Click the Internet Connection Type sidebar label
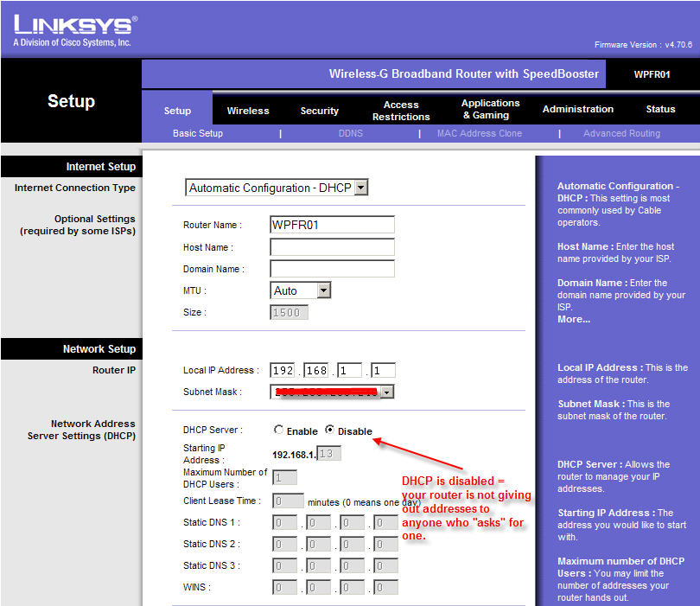This screenshot has width=700, height=606. pyautogui.click(x=75, y=188)
